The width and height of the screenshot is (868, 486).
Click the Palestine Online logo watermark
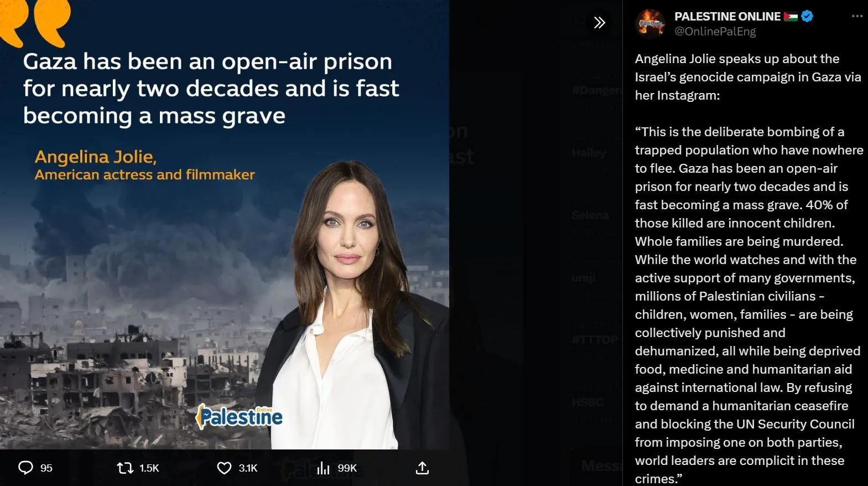point(239,416)
